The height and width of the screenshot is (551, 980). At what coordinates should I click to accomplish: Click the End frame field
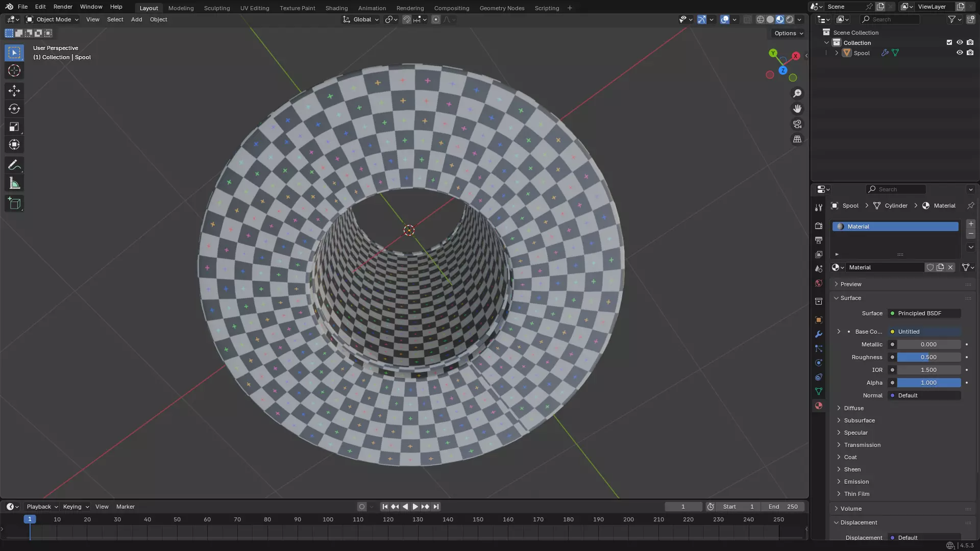click(x=782, y=507)
